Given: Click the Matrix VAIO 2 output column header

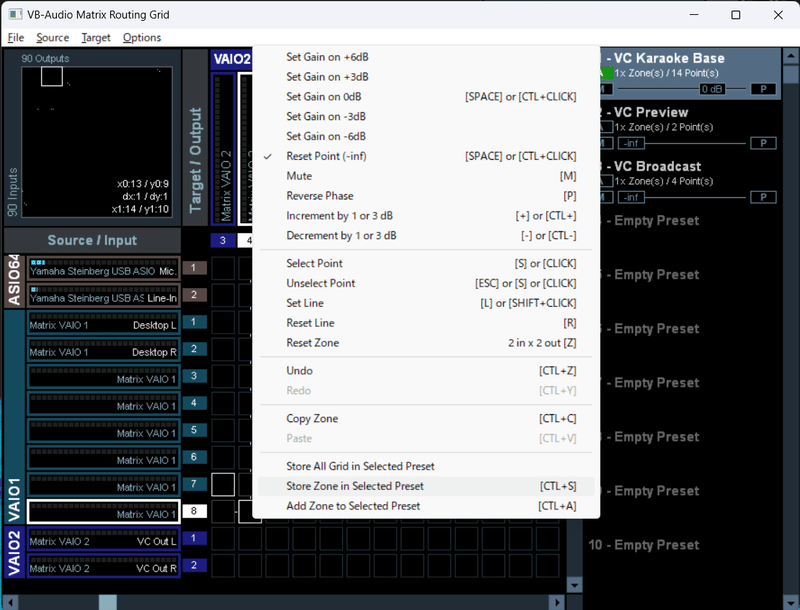Looking at the screenshot, I should (x=223, y=148).
